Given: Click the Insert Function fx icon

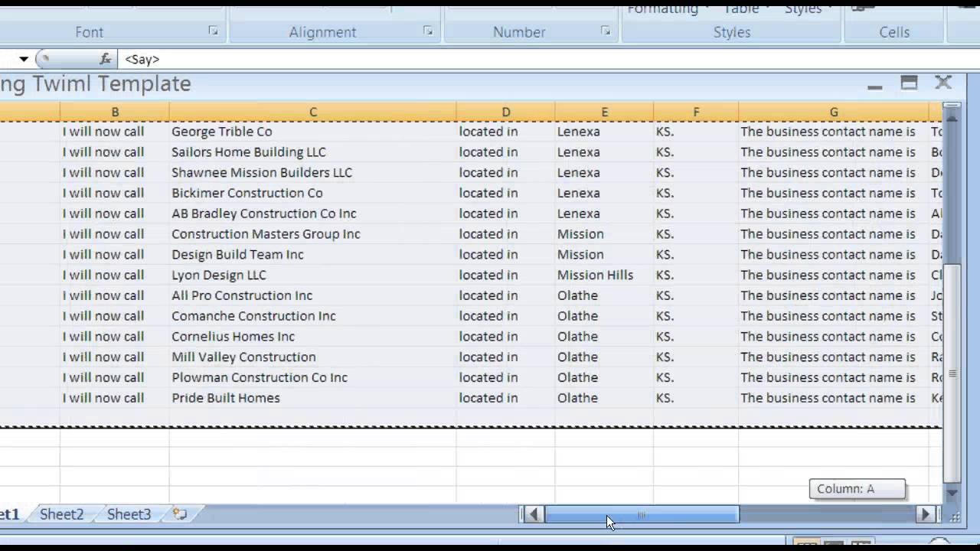Looking at the screenshot, I should tap(106, 59).
